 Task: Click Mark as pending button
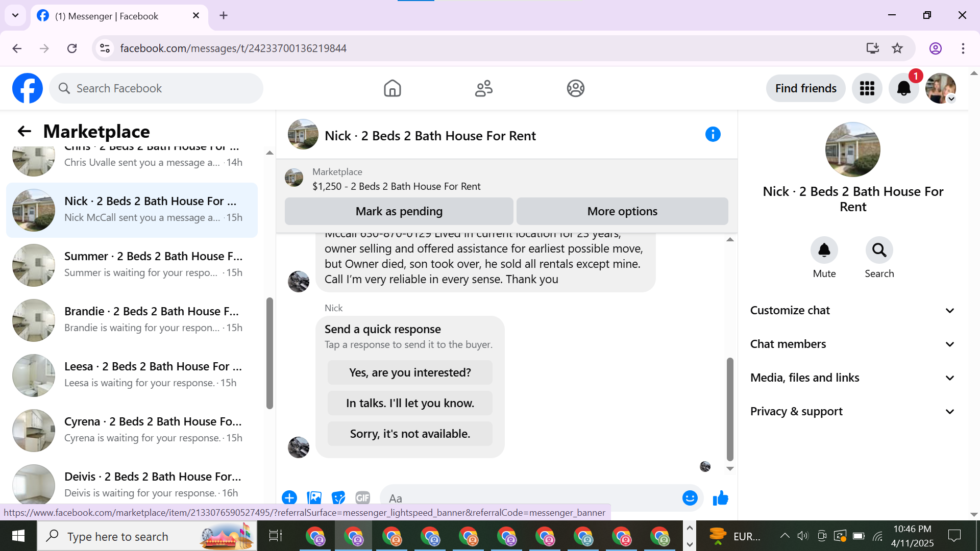(x=399, y=211)
